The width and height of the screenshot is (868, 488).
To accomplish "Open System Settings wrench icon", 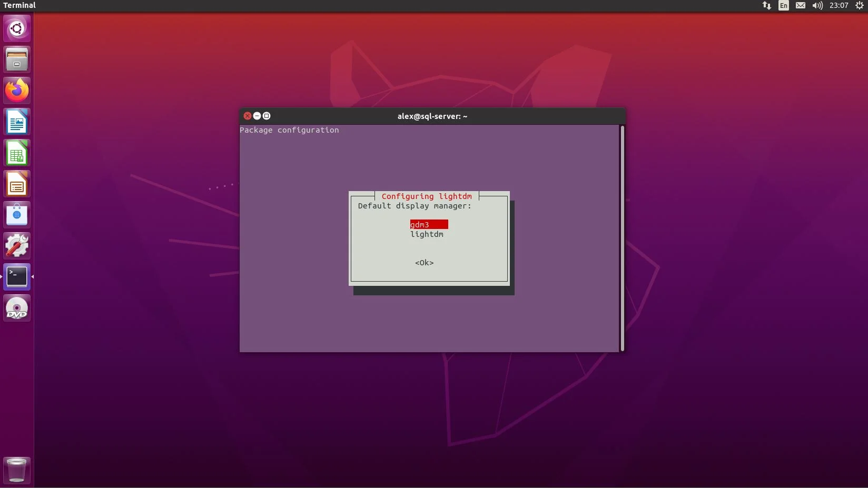I will point(17,246).
